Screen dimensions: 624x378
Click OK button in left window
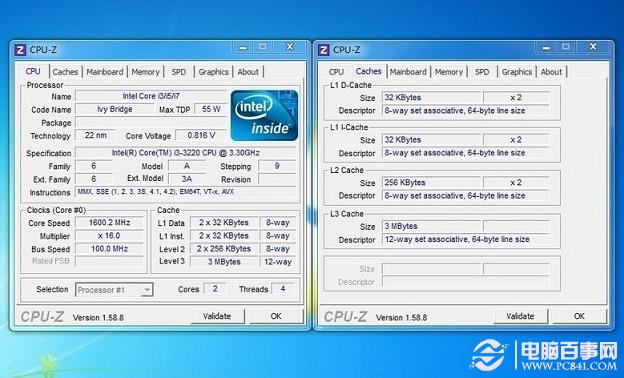coord(276,316)
